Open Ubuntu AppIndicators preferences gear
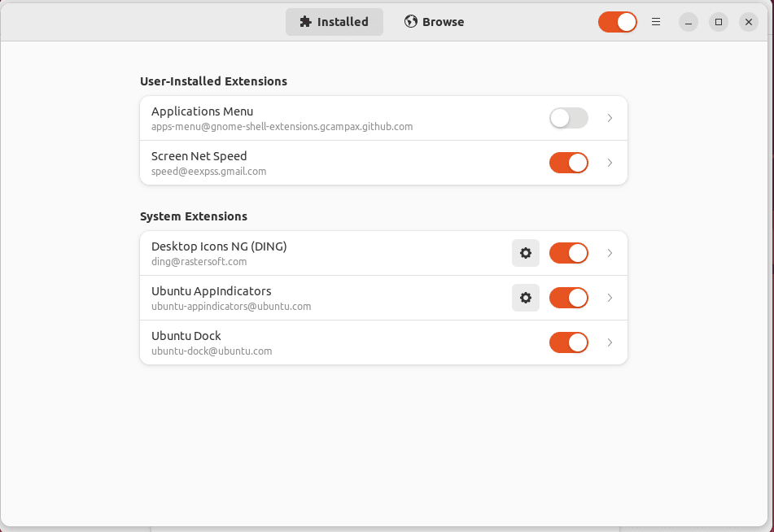The image size is (774, 532). [525, 298]
